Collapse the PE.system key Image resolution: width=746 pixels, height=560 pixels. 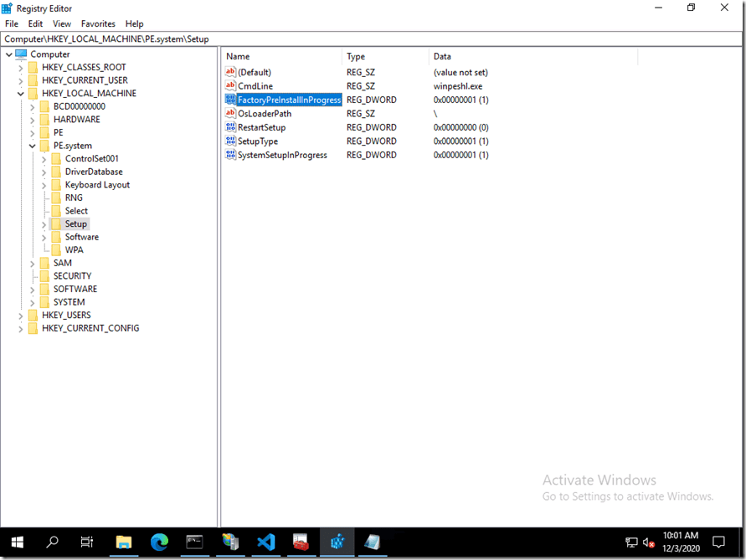point(33,146)
